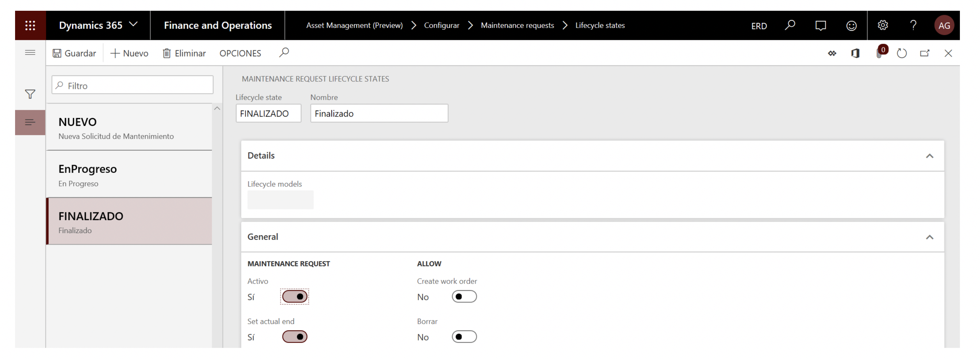
Task: Open the settings gear icon
Action: pos(882,25)
